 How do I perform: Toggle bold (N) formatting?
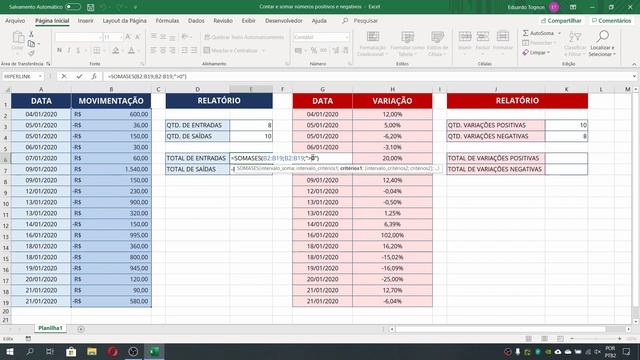(59, 50)
